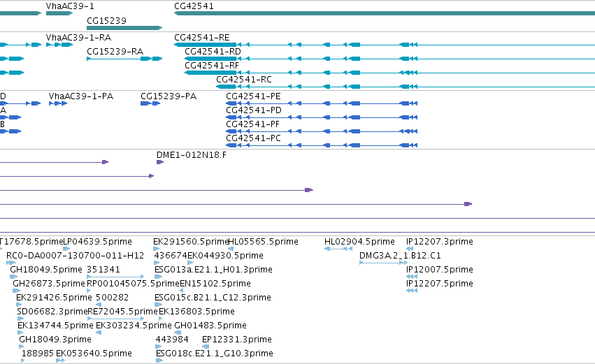The image size is (595, 364).
Task: Select EST label HL05565.5prime
Action: (x=264, y=242)
